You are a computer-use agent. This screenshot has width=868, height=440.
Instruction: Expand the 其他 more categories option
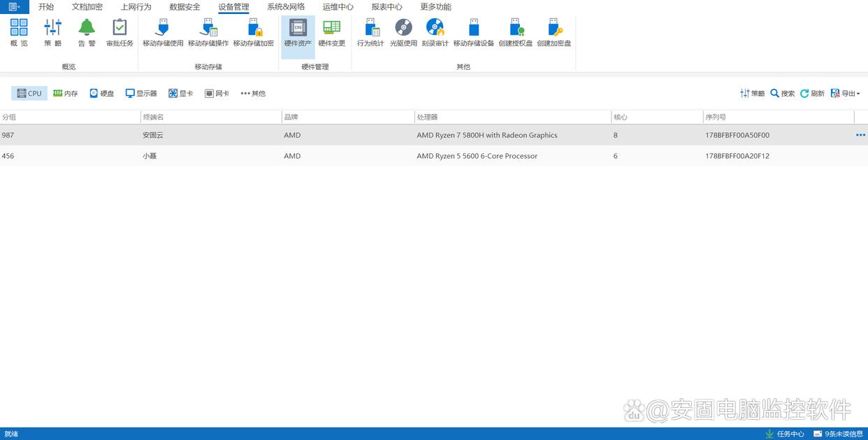click(253, 94)
